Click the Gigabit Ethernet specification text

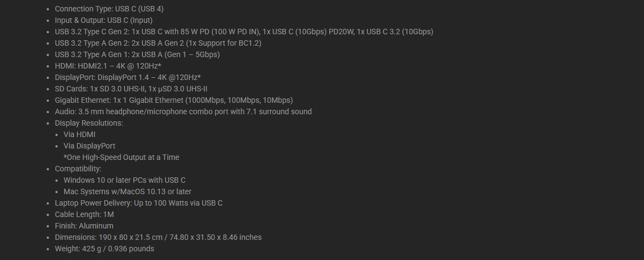tap(174, 101)
